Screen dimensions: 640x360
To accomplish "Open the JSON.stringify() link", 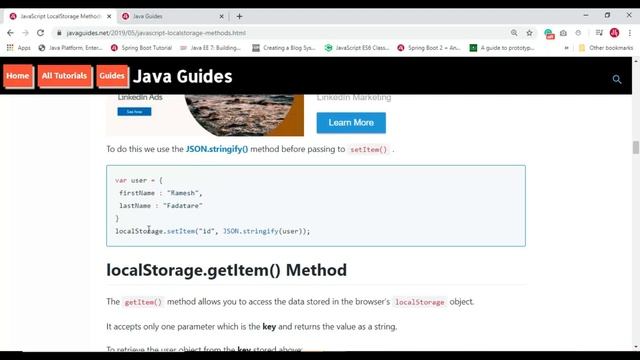I will 217,149.
